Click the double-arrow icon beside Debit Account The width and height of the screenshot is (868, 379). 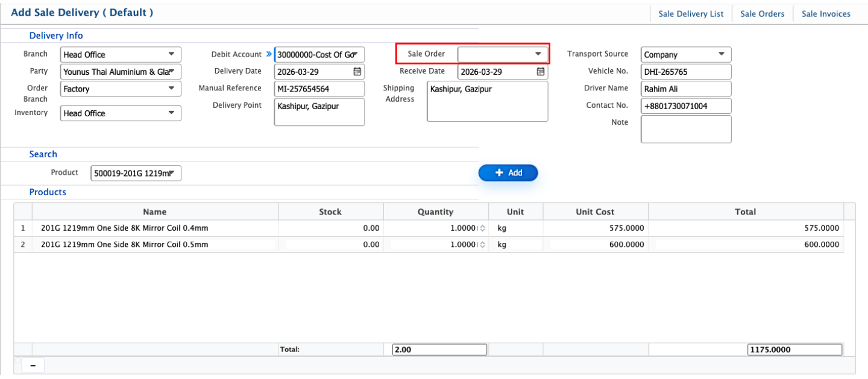(269, 54)
